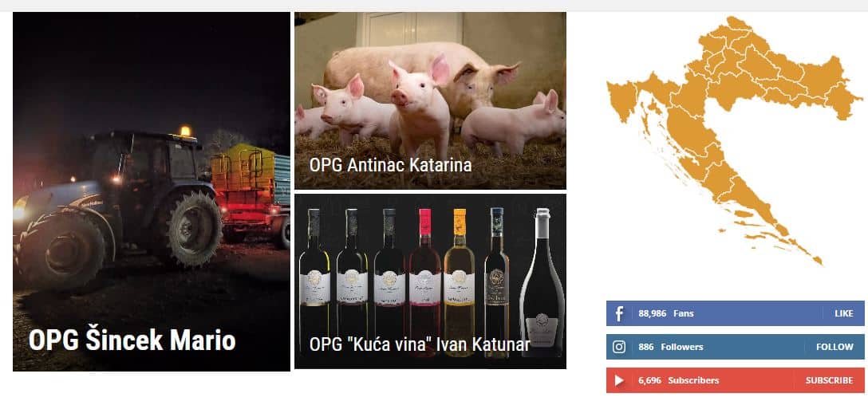The image size is (868, 409).
Task: Click the YouTube play icon
Action: coord(619,380)
